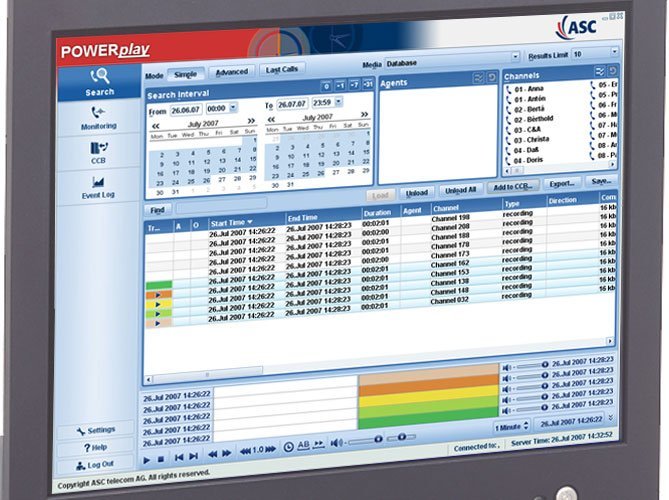This screenshot has width=669, height=500.
Task: Click the clock icon in playback bar
Action: click(x=288, y=447)
